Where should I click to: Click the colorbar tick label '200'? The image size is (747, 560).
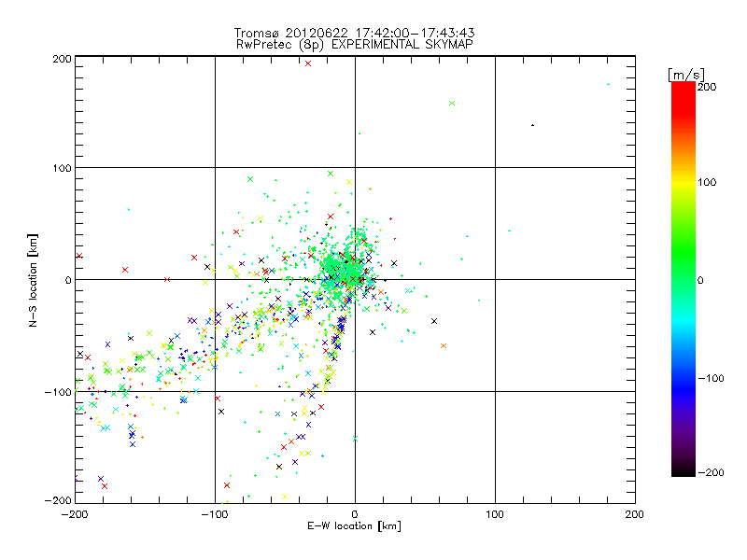tap(707, 87)
